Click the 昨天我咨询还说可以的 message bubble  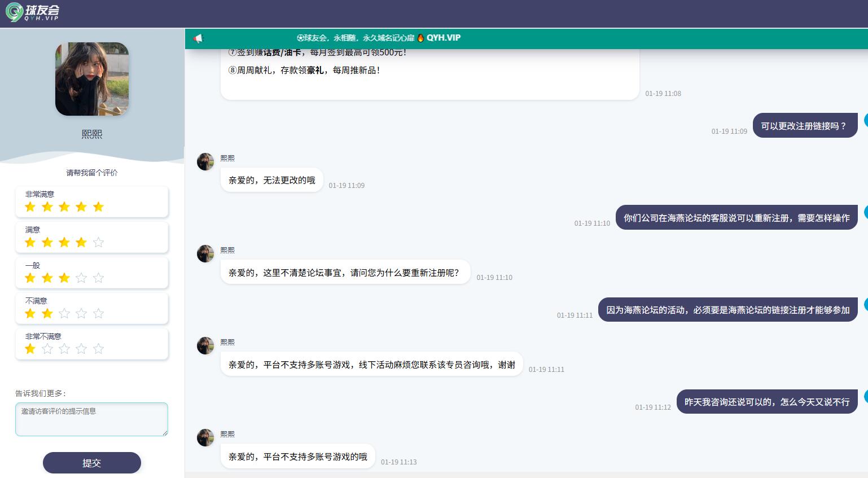(x=766, y=402)
